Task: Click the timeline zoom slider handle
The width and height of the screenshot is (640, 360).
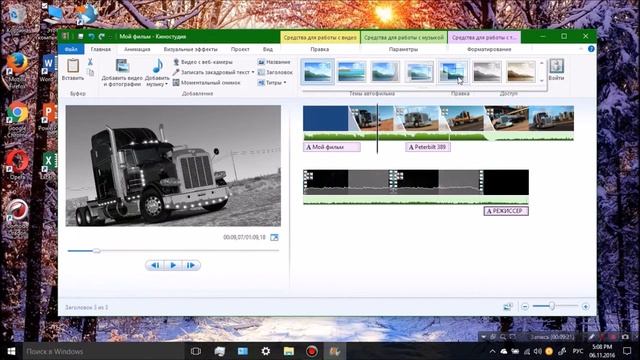Action: 552,306
